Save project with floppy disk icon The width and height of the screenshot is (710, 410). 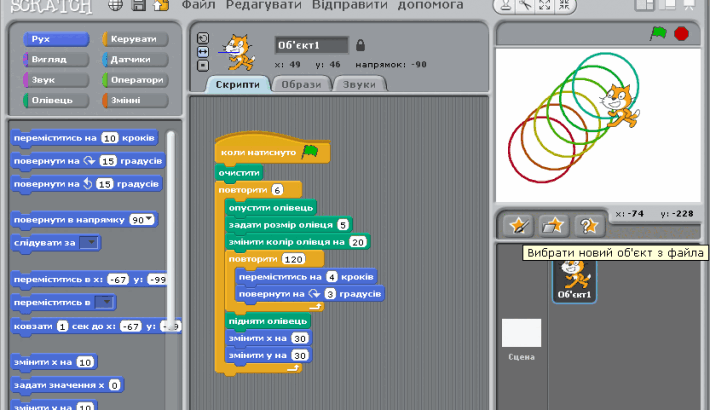139,5
